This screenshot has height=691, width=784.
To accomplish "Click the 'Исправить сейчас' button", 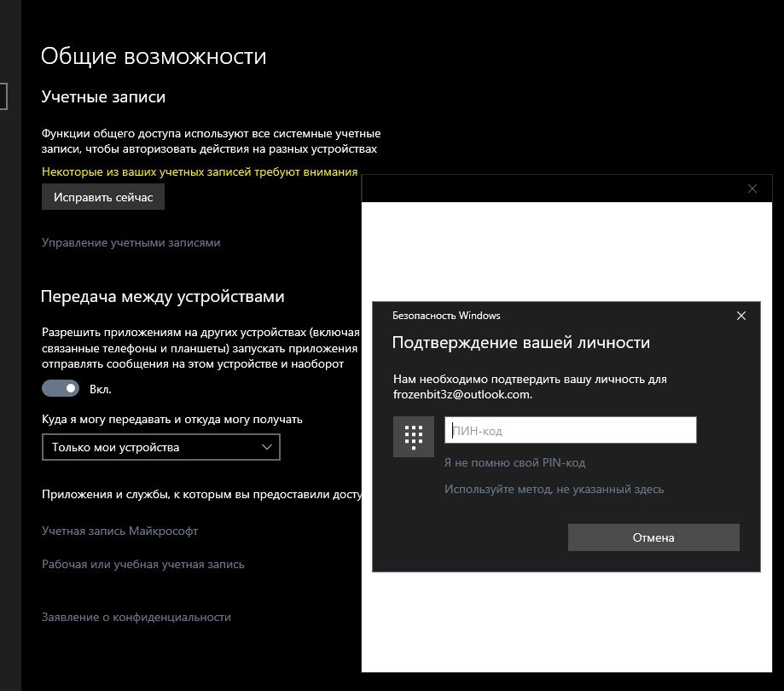I will click(103, 197).
